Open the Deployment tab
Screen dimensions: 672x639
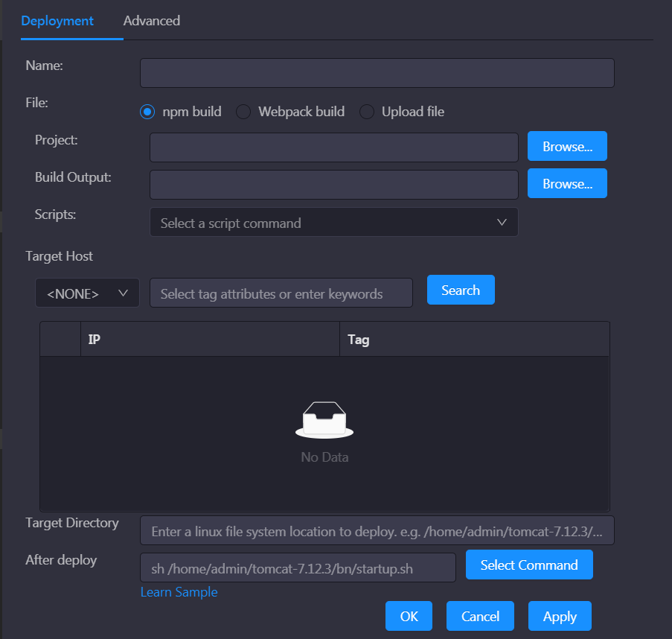[57, 21]
